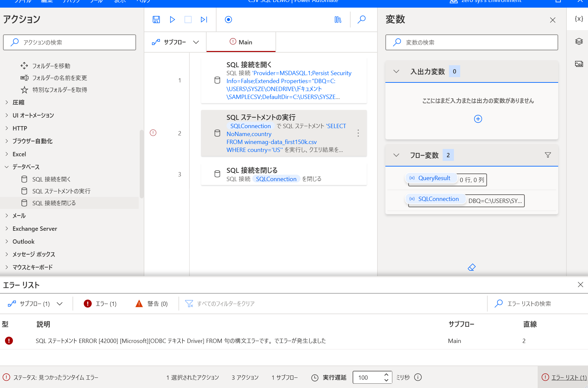The image size is (588, 388).
Task: Select the SQL 接続を開く step on canvas
Action: (284, 80)
